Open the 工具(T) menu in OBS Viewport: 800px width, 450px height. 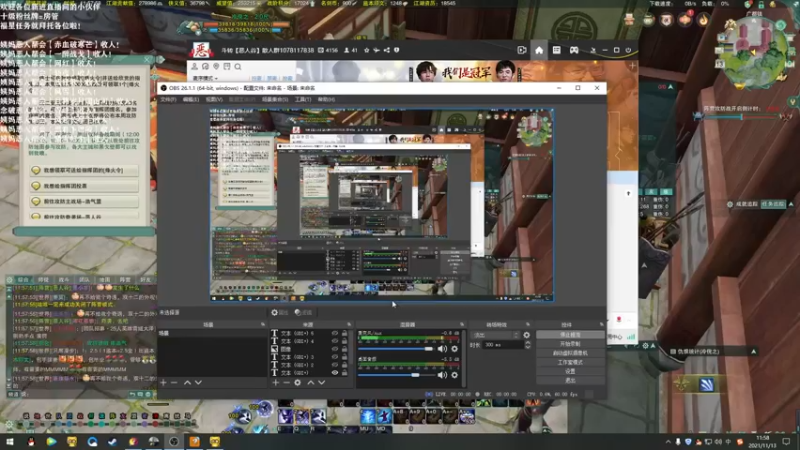click(x=303, y=99)
